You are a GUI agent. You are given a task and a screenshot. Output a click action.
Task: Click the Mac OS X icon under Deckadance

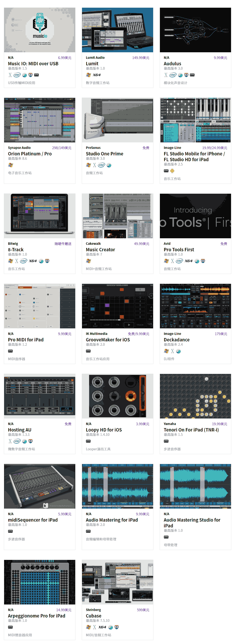[x=172, y=351]
